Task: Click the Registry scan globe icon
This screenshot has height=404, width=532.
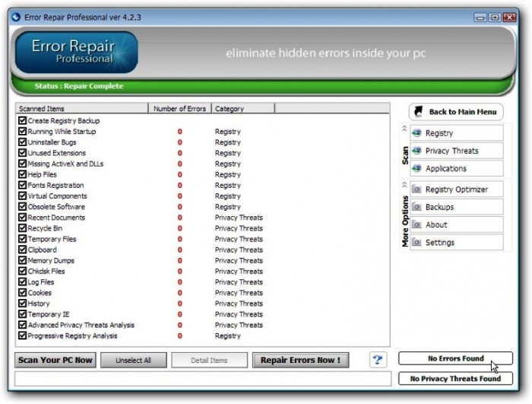Action: tap(416, 133)
